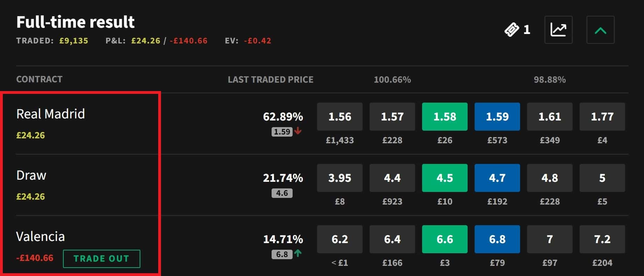Click the red down arrow near 1.59
The image size is (644, 276).
[x=298, y=131]
